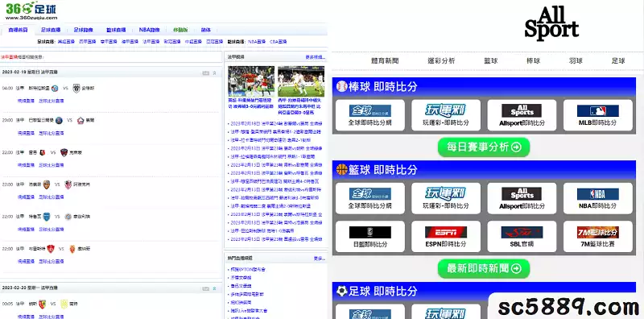Open SBL官網 logo card

(x=522, y=236)
